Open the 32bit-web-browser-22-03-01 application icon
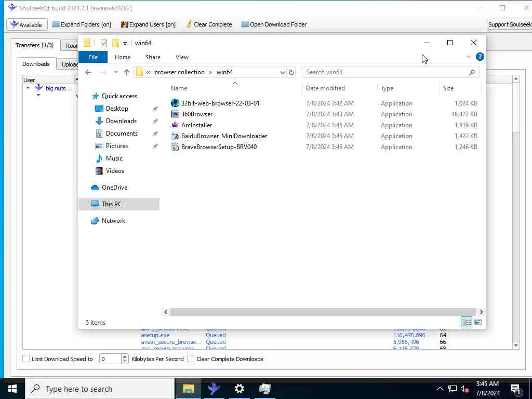 click(x=175, y=103)
